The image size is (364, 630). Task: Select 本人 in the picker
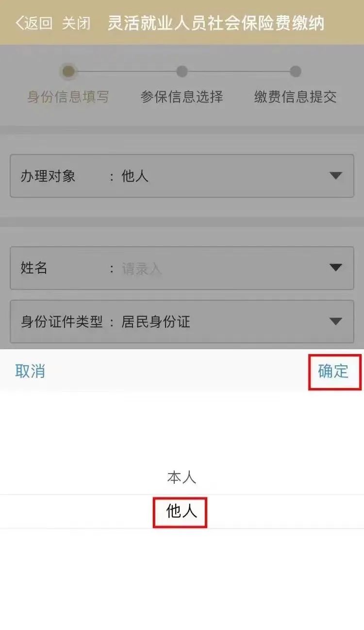182,477
